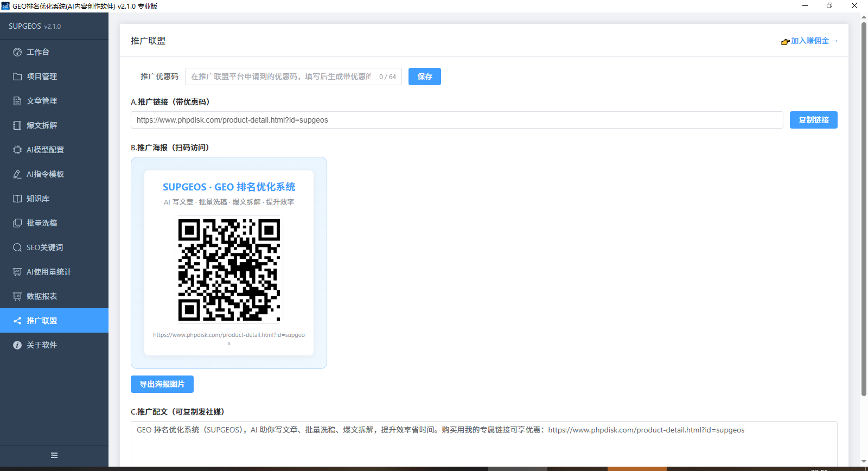Click the pointing hand icon beside 加入赚佣金
This screenshot has width=868, height=471.
[x=785, y=41]
